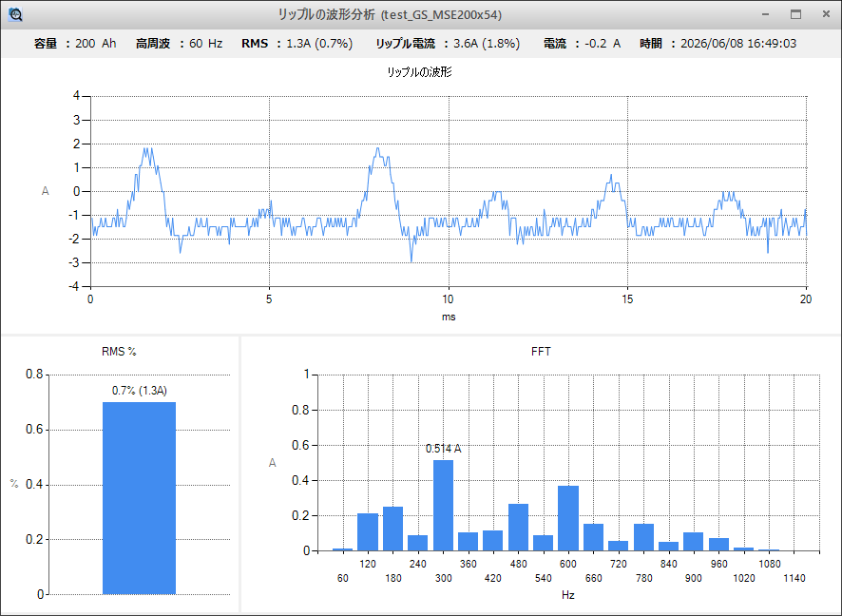Click the FFT chart title
The height and width of the screenshot is (616, 842).
coord(541,351)
